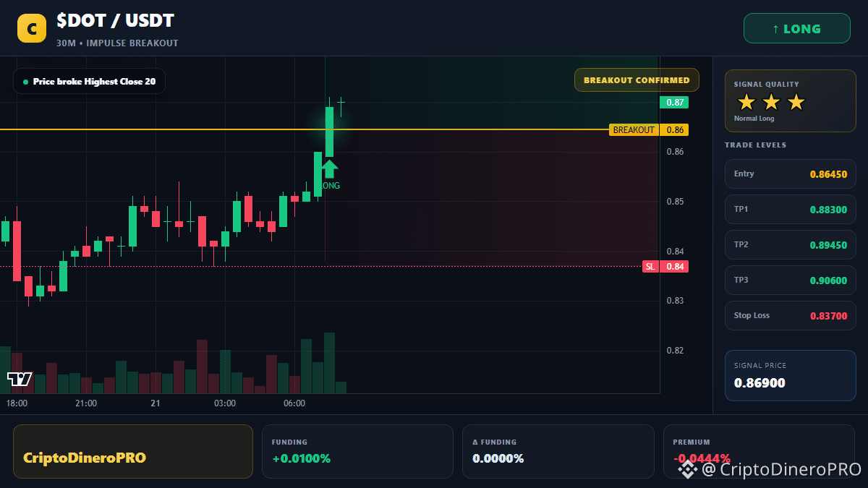This screenshot has width=868, height=488.
Task: Click the 06:00 time axis label
Action: tap(294, 403)
